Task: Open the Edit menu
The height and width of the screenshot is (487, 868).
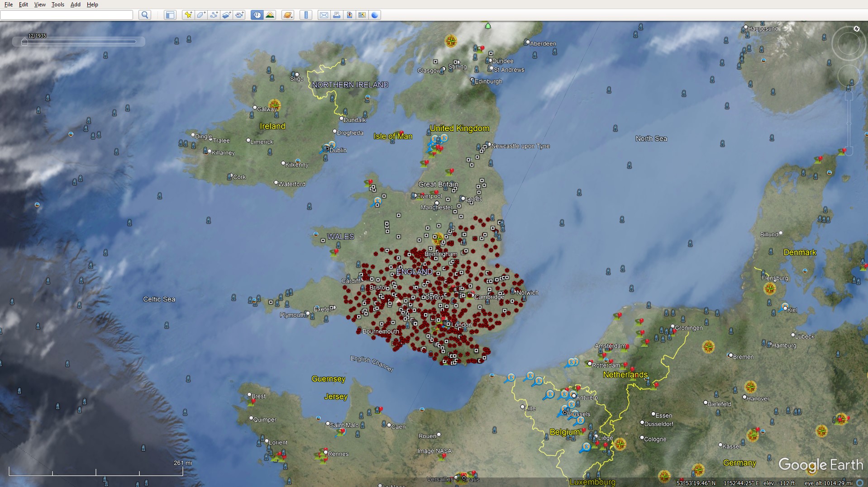Action: coord(24,5)
